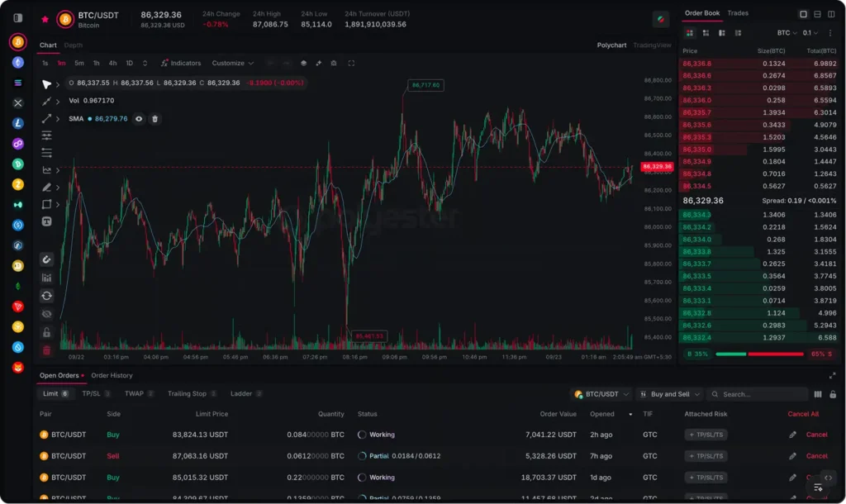Delete all drawings with the red trash icon
Viewport: 846px width, 504px height.
(46, 351)
